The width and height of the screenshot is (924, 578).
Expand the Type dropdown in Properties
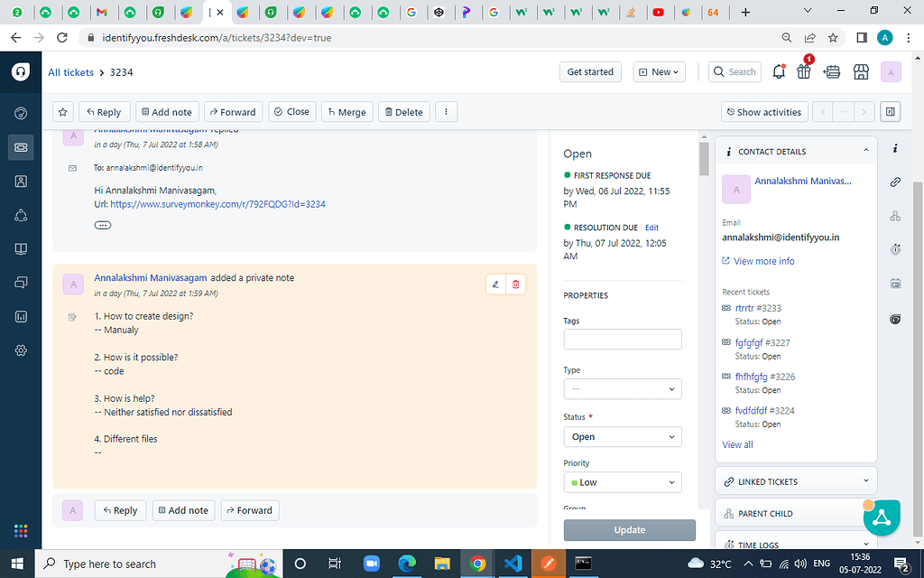pyautogui.click(x=623, y=388)
